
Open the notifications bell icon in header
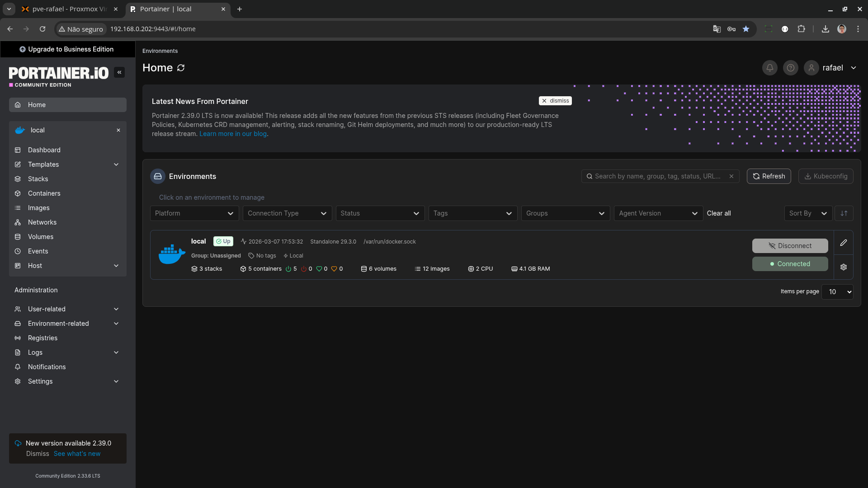pos(769,68)
